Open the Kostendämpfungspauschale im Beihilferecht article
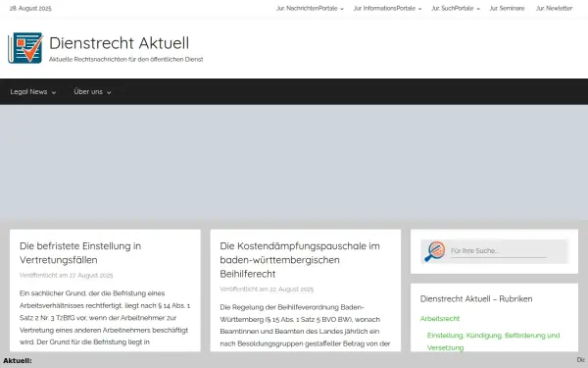 pos(300,260)
